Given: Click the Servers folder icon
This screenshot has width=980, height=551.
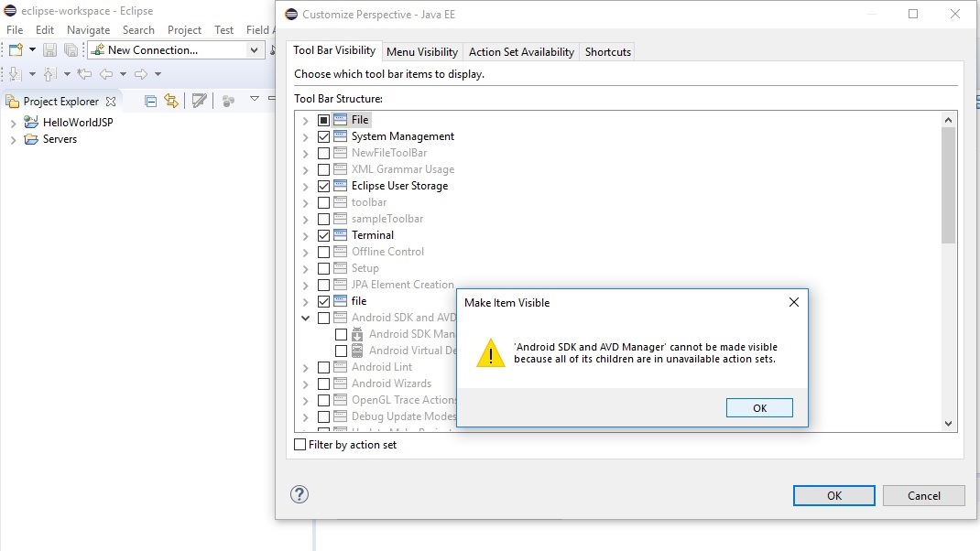Looking at the screenshot, I should pos(31,139).
